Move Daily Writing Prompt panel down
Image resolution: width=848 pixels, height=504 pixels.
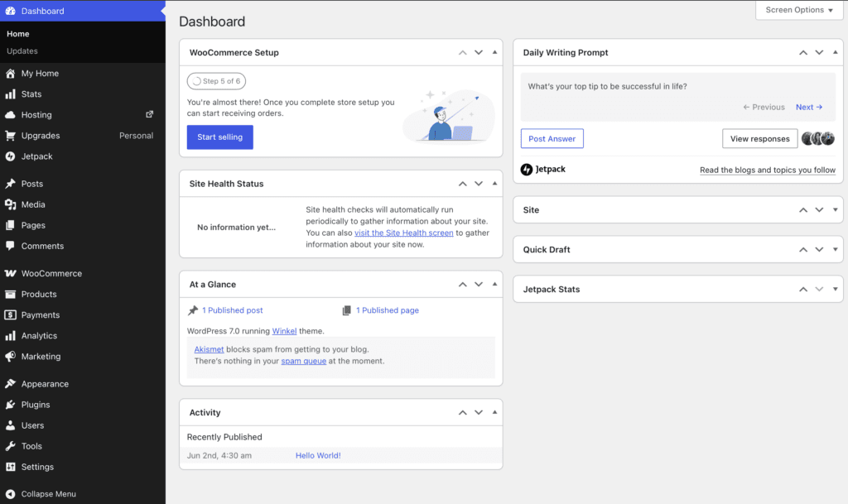pyautogui.click(x=819, y=52)
